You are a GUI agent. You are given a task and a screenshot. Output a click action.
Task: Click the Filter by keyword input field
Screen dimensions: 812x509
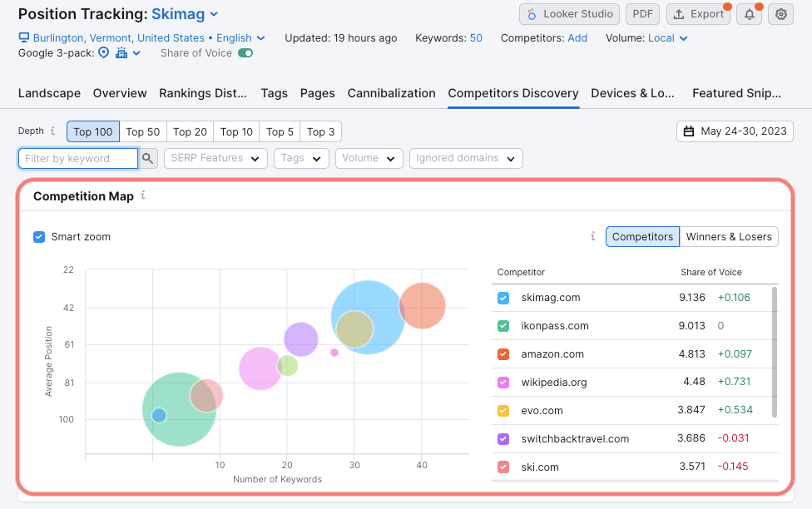coord(78,158)
